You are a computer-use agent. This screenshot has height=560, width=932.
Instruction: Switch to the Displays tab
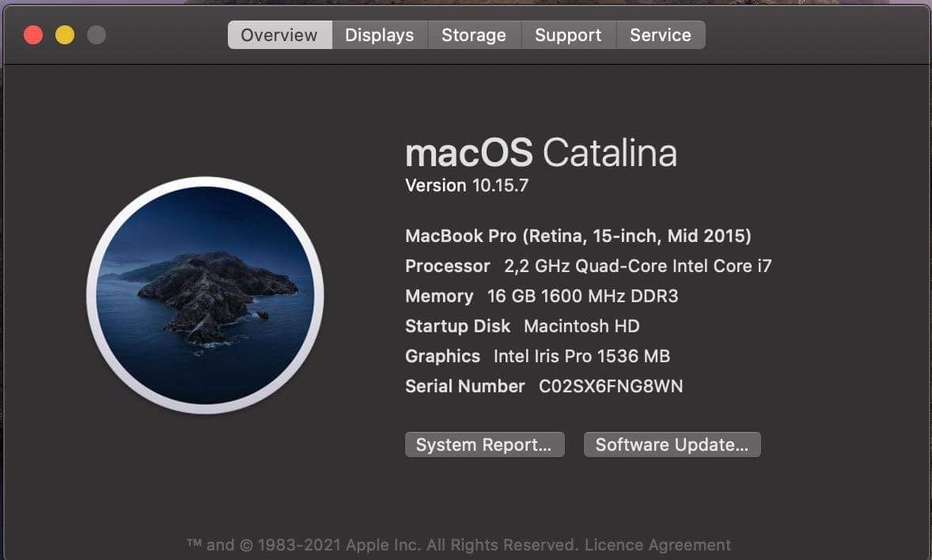(379, 35)
